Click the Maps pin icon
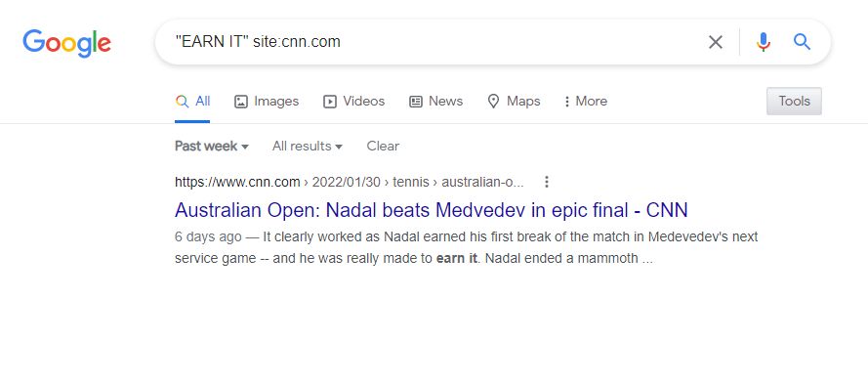 pyautogui.click(x=493, y=102)
